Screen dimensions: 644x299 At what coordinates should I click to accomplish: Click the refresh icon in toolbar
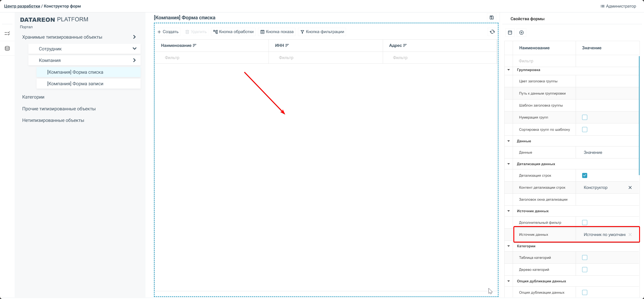coord(492,32)
